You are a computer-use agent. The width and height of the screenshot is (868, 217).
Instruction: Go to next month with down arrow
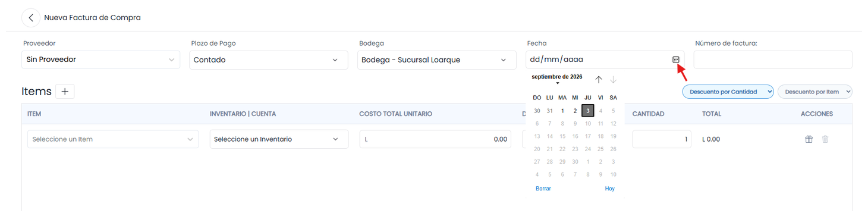(x=613, y=80)
